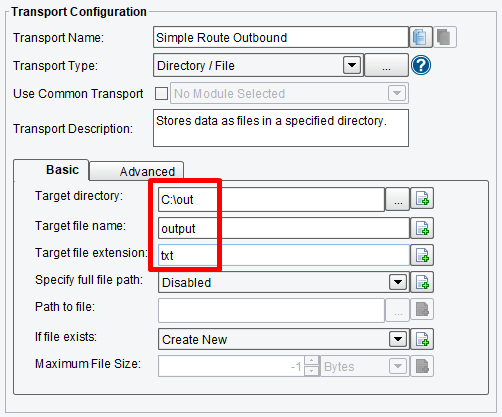The image size is (502, 417).
Task: Open the Specify full file path dropdown
Action: click(x=398, y=282)
